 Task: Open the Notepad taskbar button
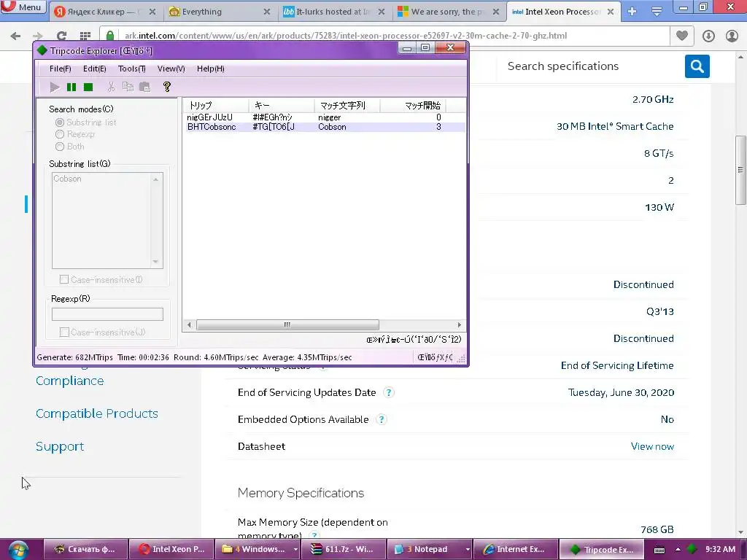[429, 549]
